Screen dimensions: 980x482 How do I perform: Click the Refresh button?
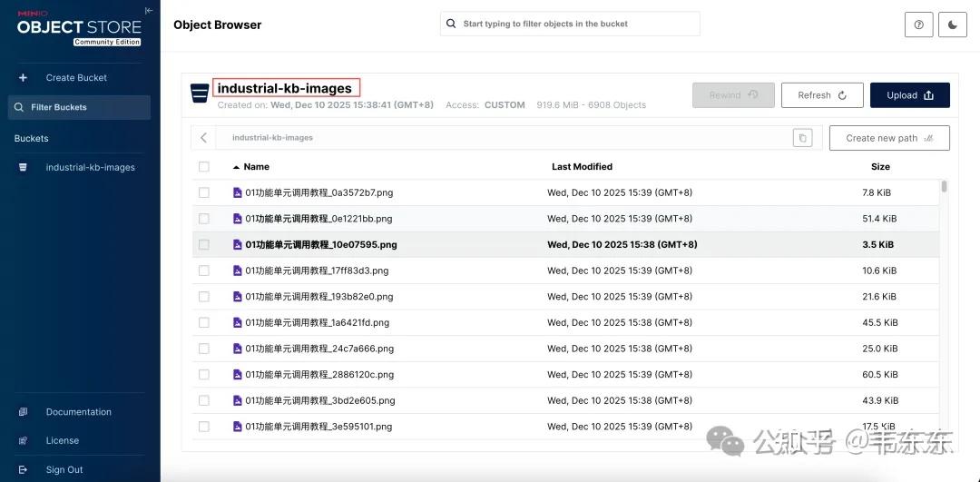822,95
